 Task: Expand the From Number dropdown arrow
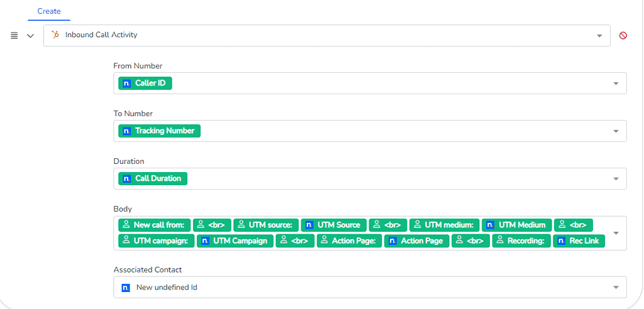(616, 84)
